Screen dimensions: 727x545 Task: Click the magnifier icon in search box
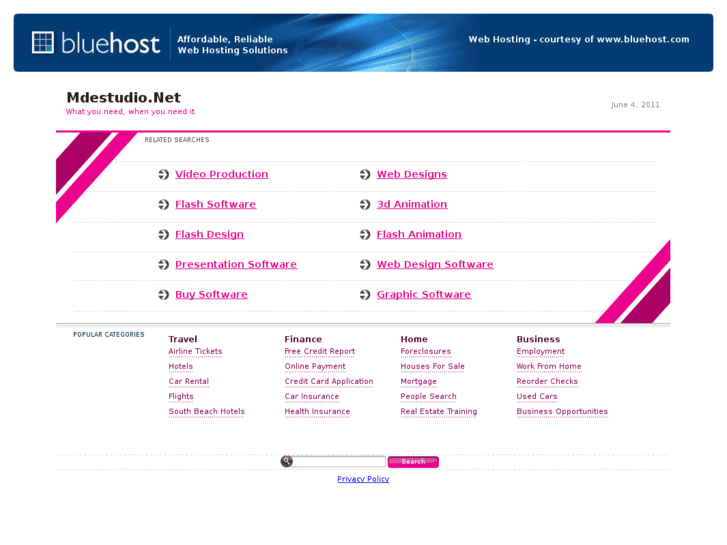coord(287,461)
